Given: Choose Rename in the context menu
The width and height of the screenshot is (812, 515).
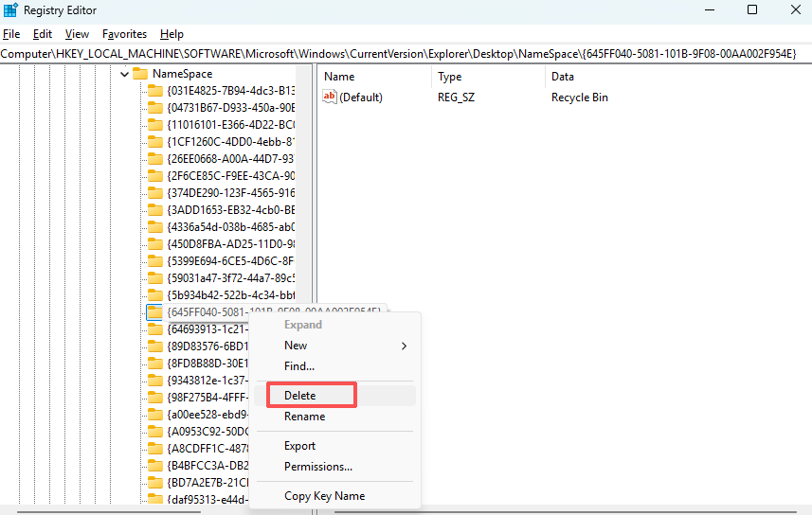Looking at the screenshot, I should coord(304,417).
